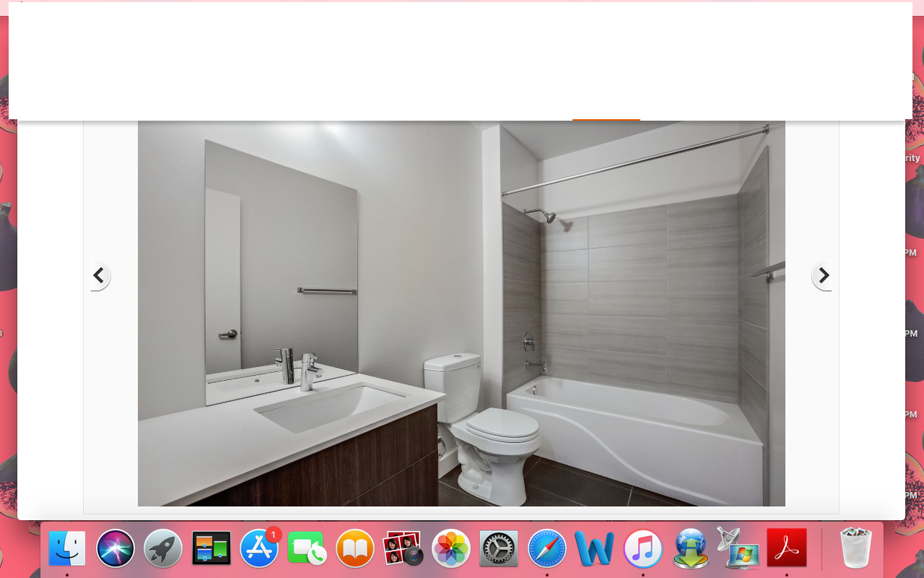The width and height of the screenshot is (924, 578).
Task: Open System Preferences gear icon
Action: tap(499, 548)
